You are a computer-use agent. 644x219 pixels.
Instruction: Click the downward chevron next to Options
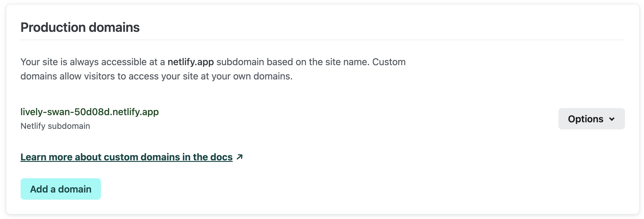tap(612, 119)
